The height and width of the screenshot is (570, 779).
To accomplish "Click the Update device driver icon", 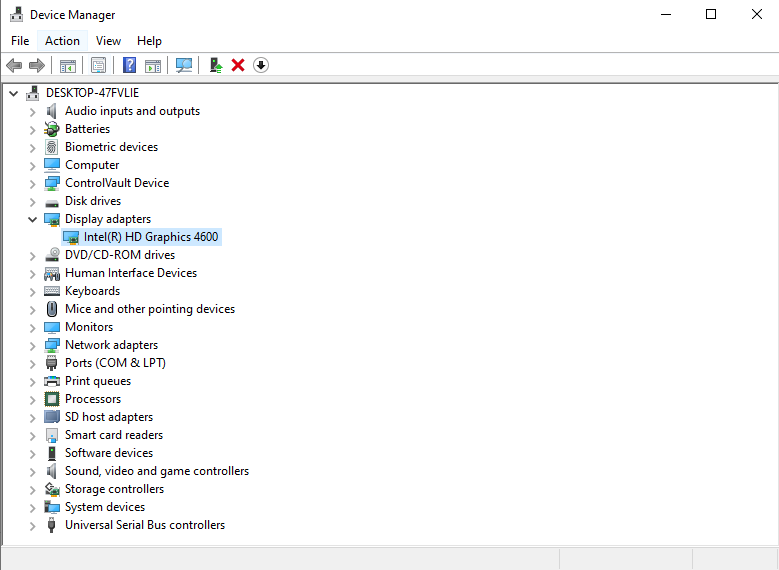I will (216, 65).
